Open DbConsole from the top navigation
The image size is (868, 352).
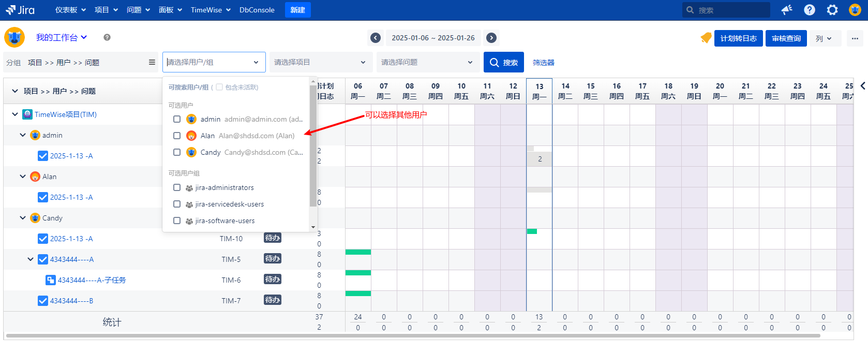pos(257,10)
